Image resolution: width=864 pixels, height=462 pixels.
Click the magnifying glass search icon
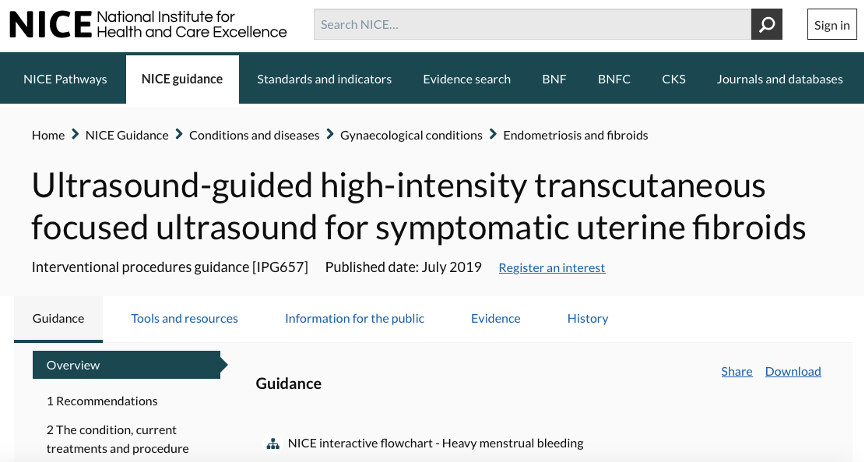click(766, 24)
